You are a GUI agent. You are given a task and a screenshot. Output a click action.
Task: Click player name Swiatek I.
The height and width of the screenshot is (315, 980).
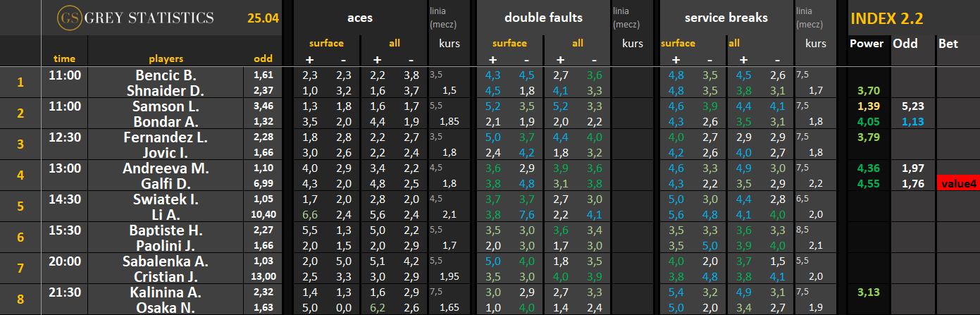pyautogui.click(x=166, y=199)
